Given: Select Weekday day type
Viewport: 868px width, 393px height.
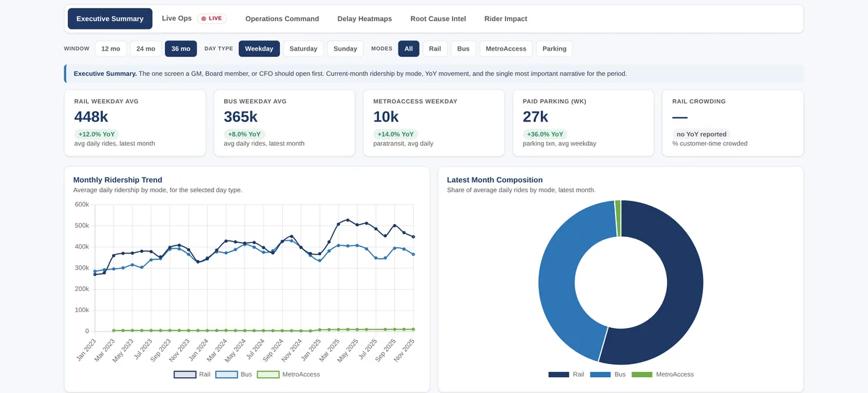Looking at the screenshot, I should pos(259,48).
